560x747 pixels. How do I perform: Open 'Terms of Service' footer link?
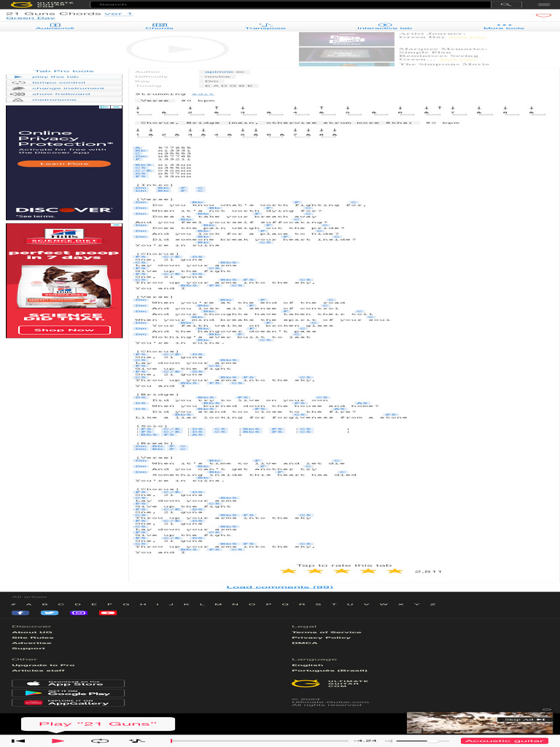327,632
